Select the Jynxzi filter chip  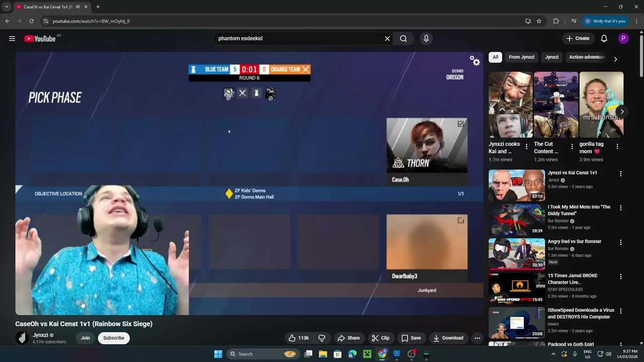pos(552,57)
